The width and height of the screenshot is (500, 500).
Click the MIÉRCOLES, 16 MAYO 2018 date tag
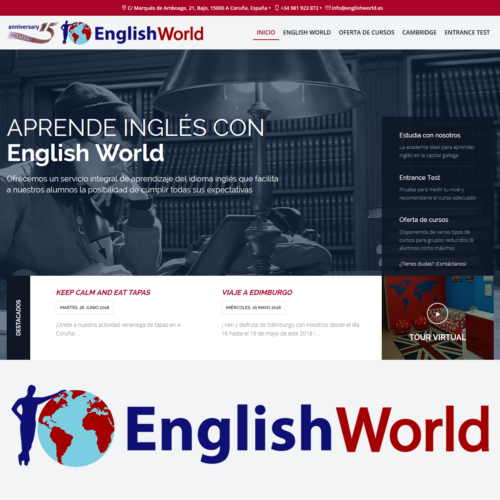253,308
